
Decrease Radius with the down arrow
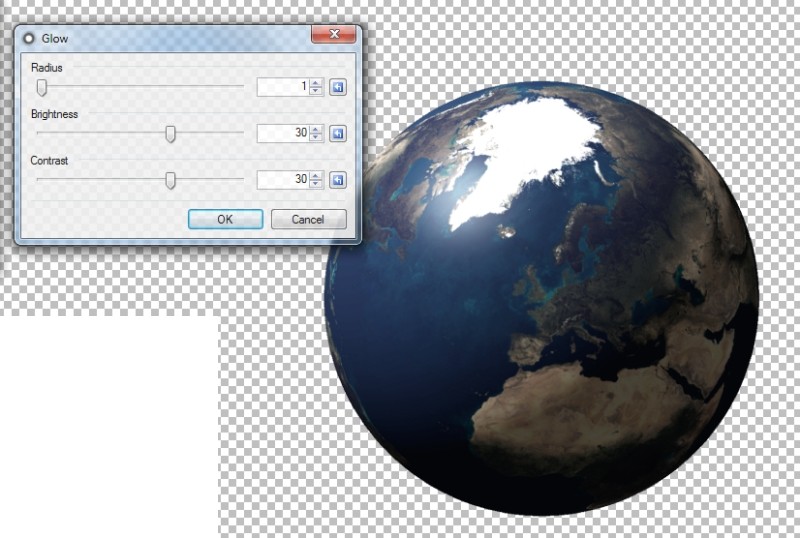pos(316,91)
